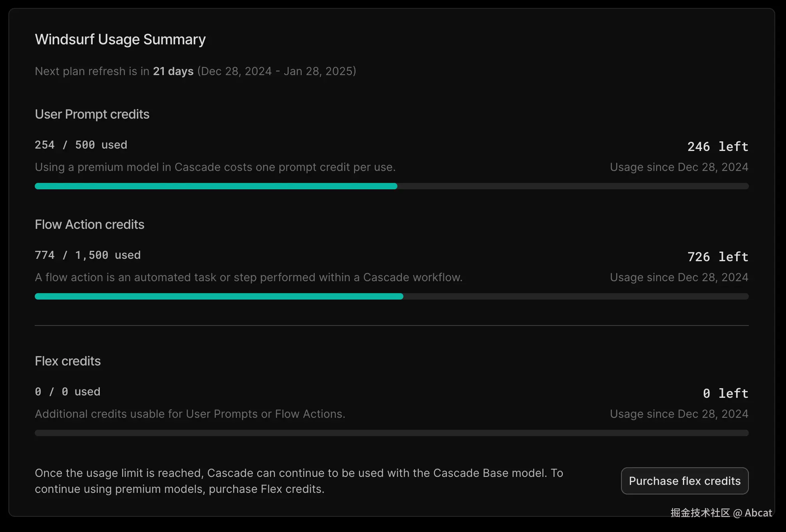
Task: Click the Flex credits section title
Action: click(67, 361)
